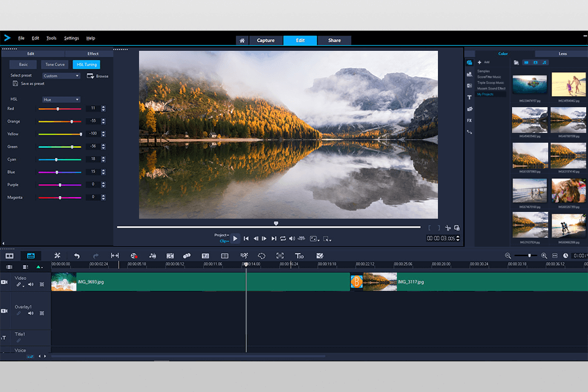The height and width of the screenshot is (392, 588).
Task: Click the Browse preset button
Action: tap(97, 76)
